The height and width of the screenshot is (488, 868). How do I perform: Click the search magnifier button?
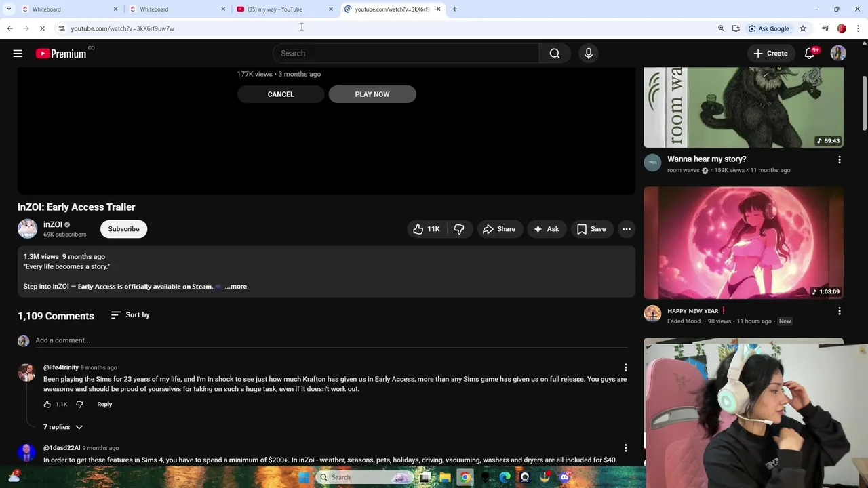[555, 54]
